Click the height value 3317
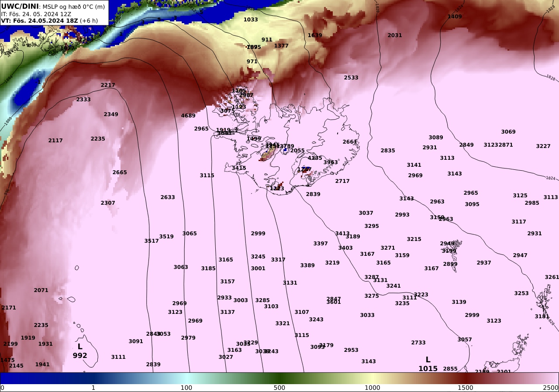This screenshot has height=392, width=559. point(278,260)
